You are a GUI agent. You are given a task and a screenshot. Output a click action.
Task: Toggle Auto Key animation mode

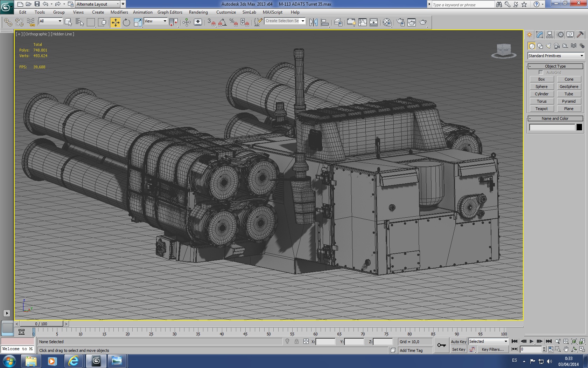[458, 342]
